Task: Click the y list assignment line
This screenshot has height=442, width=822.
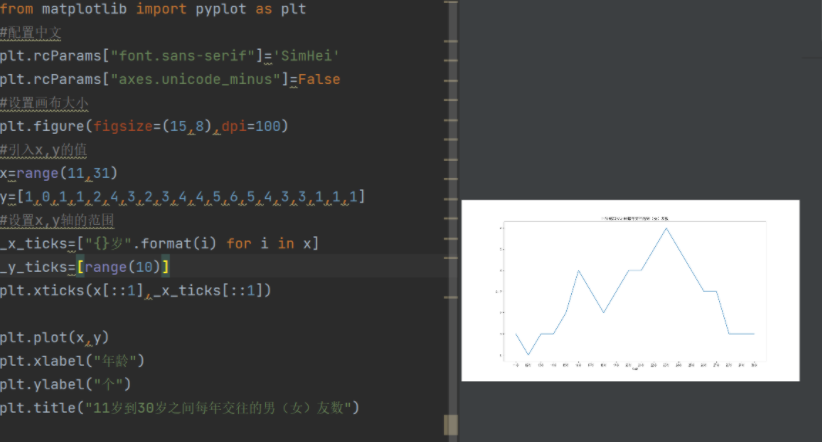Action: point(182,197)
